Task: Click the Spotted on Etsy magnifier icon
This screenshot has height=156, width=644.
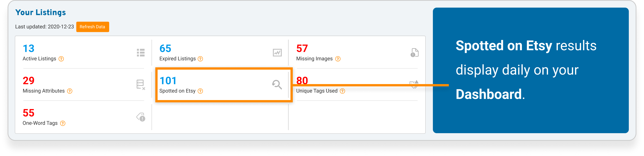Action: [277, 85]
